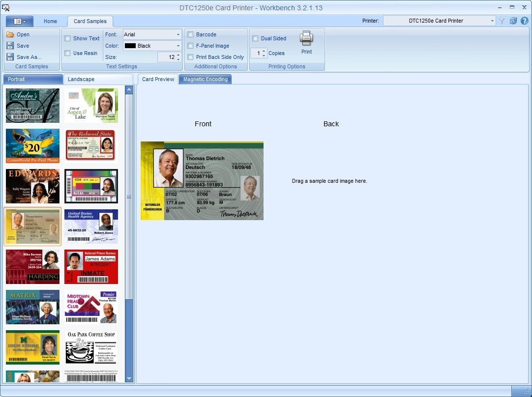Open the Color dropdown with Black swatch

click(178, 46)
